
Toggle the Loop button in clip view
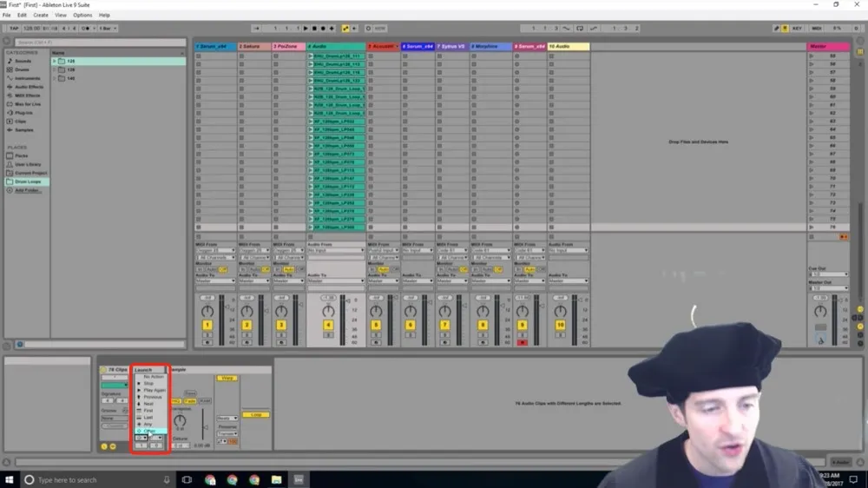click(256, 414)
